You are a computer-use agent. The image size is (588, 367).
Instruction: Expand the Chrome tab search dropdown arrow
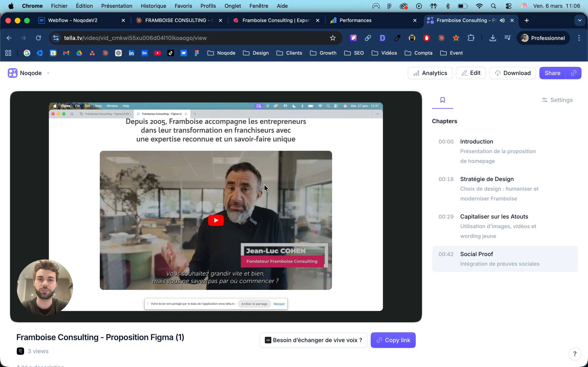point(580,20)
